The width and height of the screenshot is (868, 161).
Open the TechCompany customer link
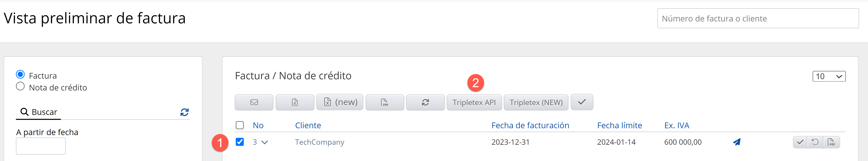pos(319,142)
